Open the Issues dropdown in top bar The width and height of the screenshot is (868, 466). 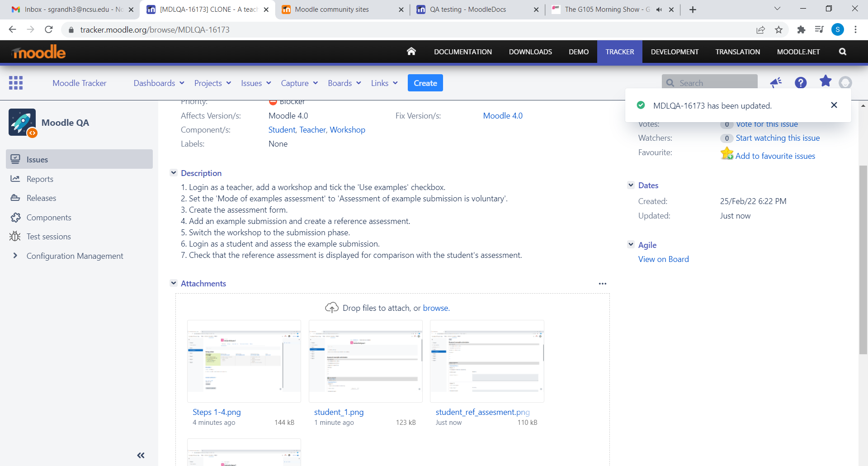pos(256,83)
